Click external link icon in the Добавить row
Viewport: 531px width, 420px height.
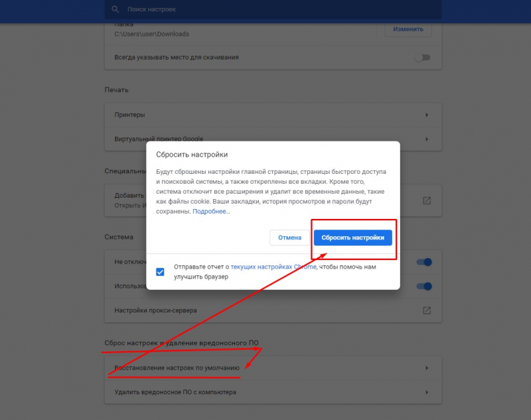(427, 199)
